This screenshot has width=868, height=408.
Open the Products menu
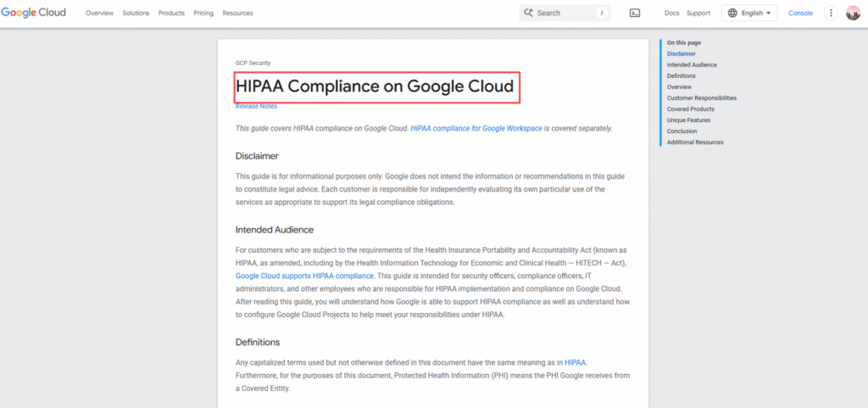pyautogui.click(x=171, y=14)
